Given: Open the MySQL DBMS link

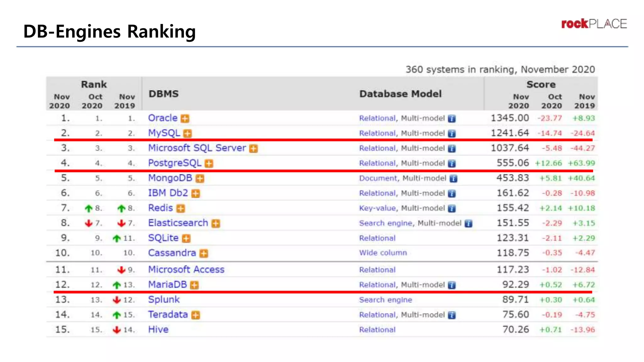Looking at the screenshot, I should coord(164,133).
